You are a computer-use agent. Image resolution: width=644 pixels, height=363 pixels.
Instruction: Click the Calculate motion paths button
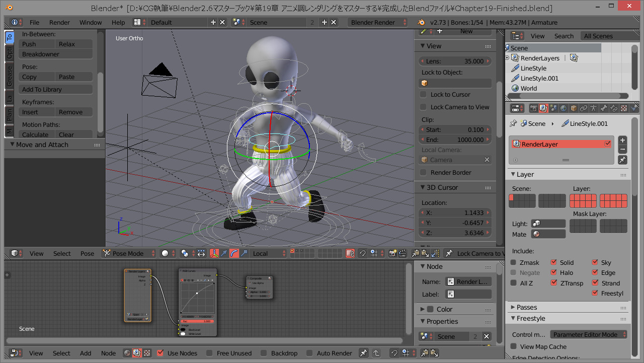(x=38, y=134)
